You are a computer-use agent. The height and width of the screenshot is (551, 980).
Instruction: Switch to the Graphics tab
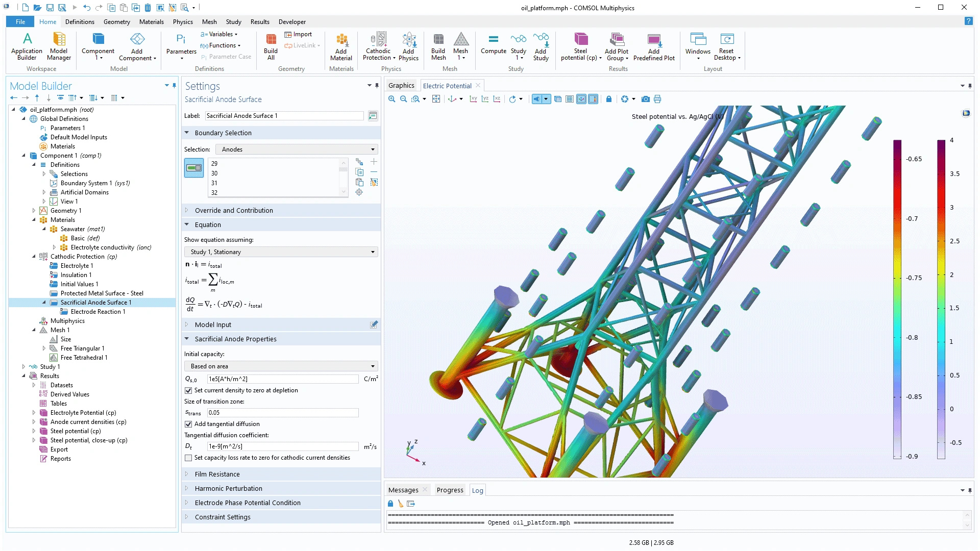click(401, 86)
